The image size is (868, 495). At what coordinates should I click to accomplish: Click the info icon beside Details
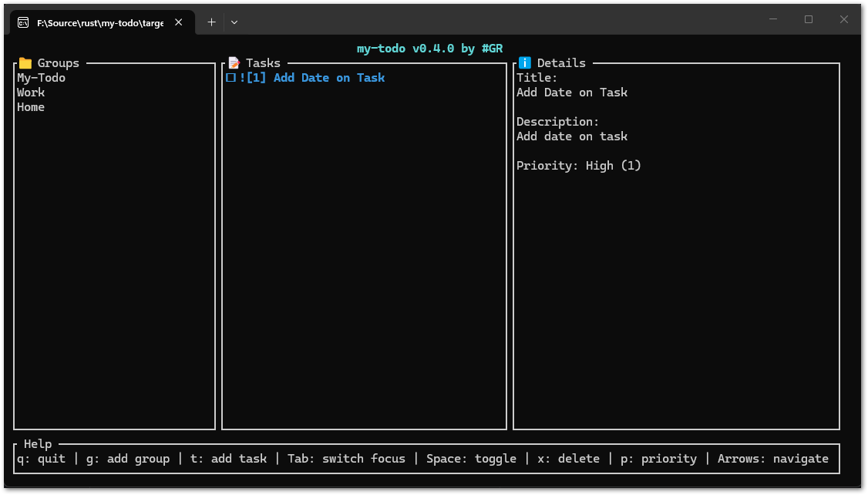tap(523, 62)
